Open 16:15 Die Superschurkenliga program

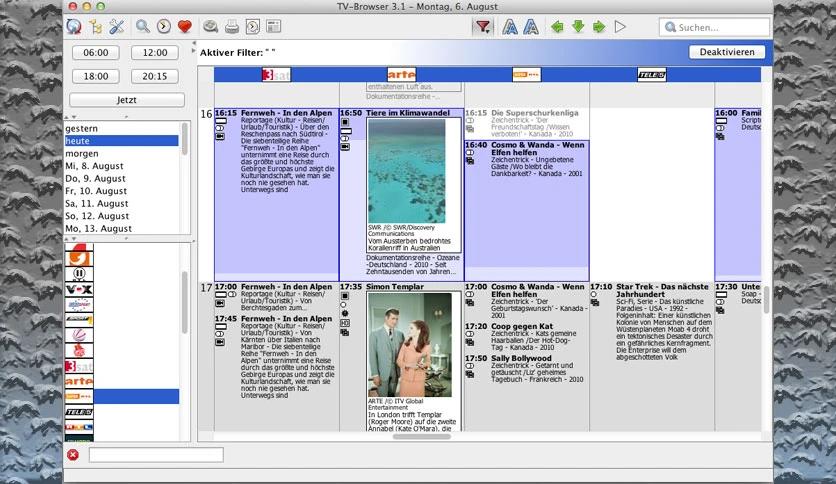(x=527, y=123)
